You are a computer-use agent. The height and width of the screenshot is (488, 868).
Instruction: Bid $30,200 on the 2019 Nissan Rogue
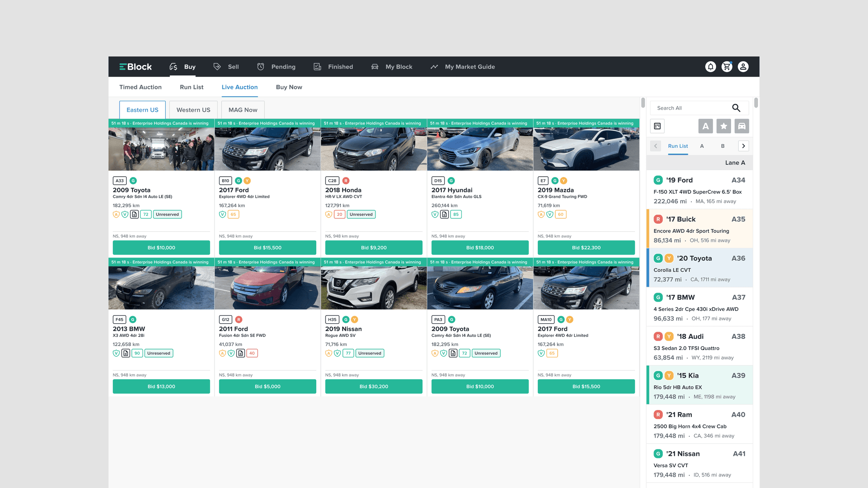pos(373,386)
